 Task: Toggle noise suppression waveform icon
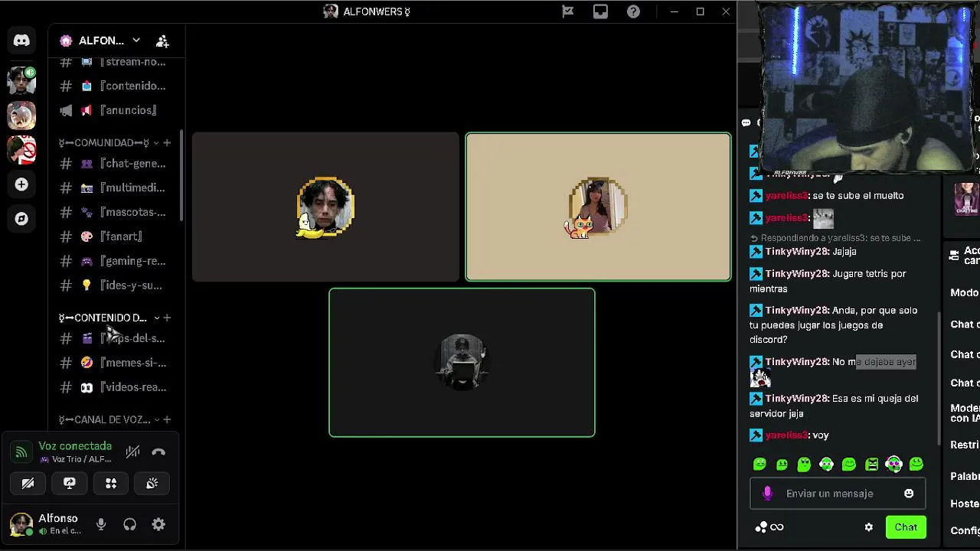[x=132, y=452]
